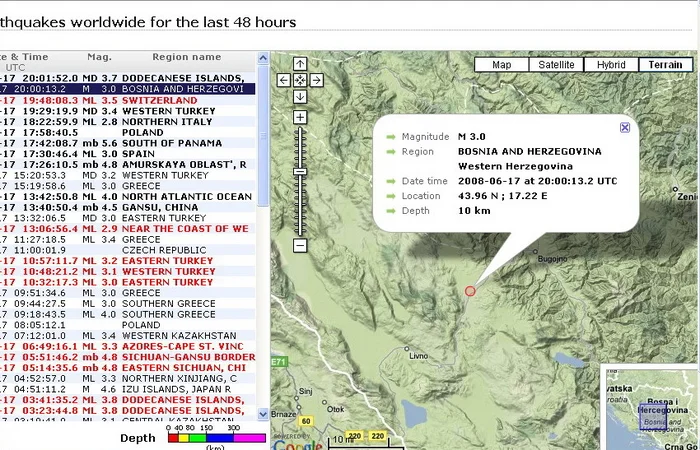Pan the map left with arrow button
This screenshot has height=450, width=700.
click(283, 80)
